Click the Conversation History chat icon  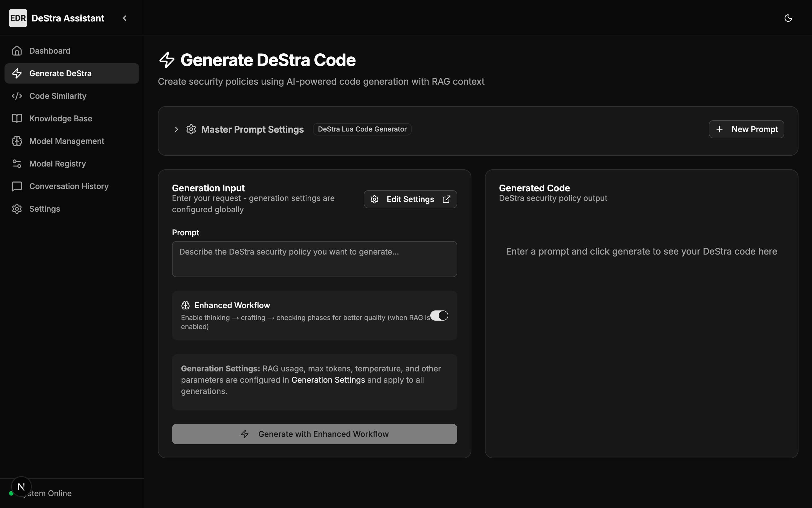pos(17,186)
